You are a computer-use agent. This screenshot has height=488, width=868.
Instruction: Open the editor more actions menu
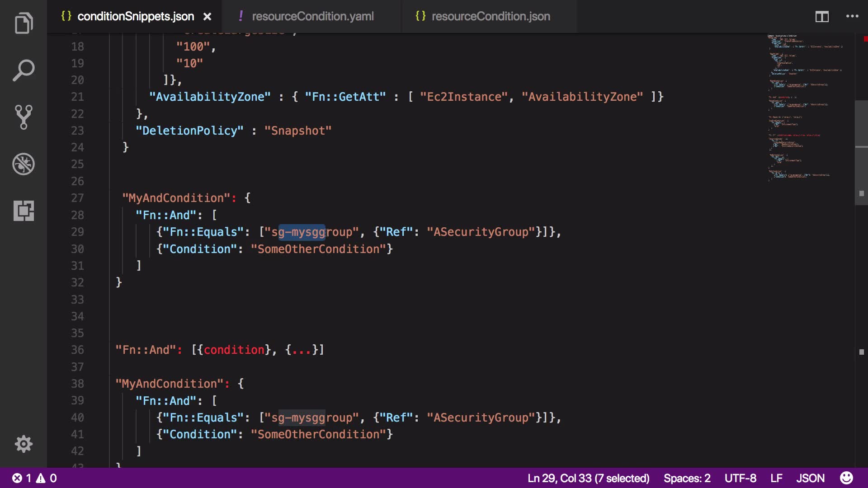852,16
